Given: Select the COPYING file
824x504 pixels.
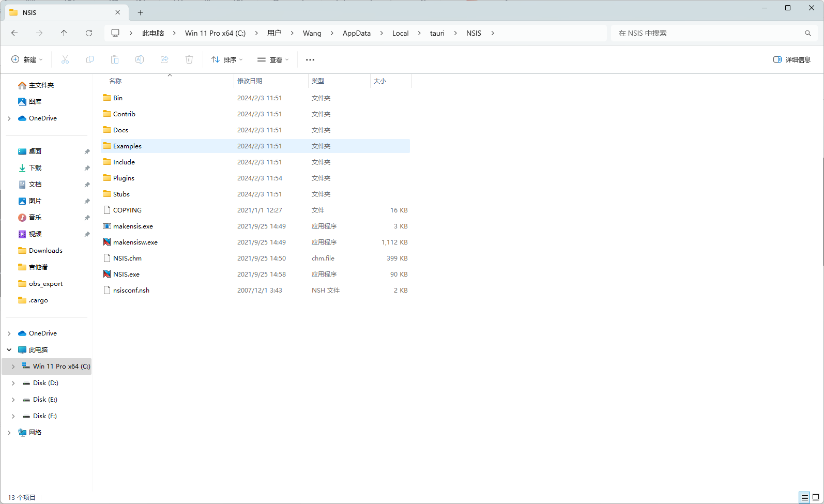Looking at the screenshot, I should (x=127, y=210).
